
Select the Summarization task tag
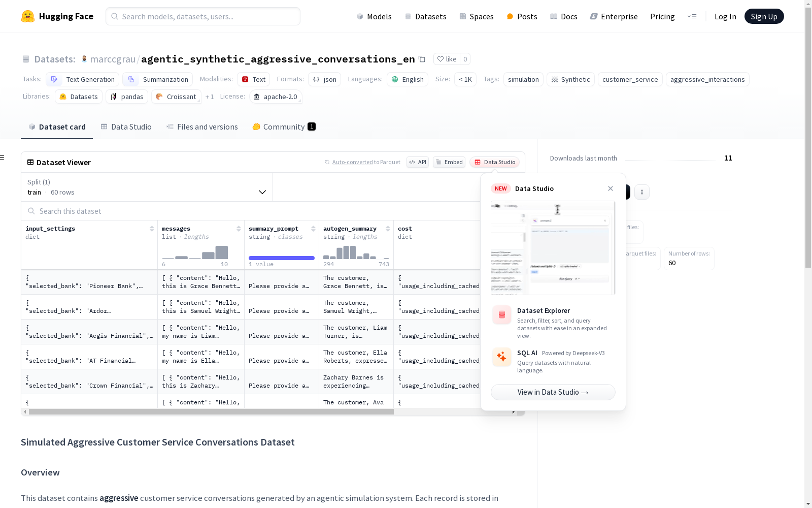158,79
